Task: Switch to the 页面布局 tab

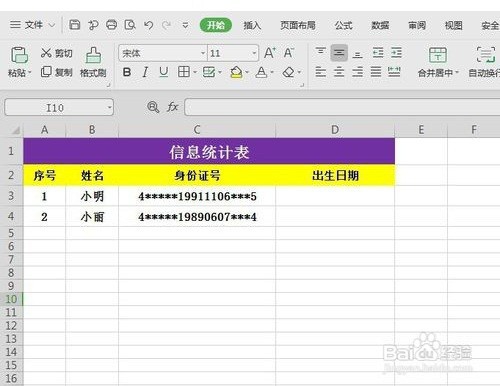Action: 298,25
